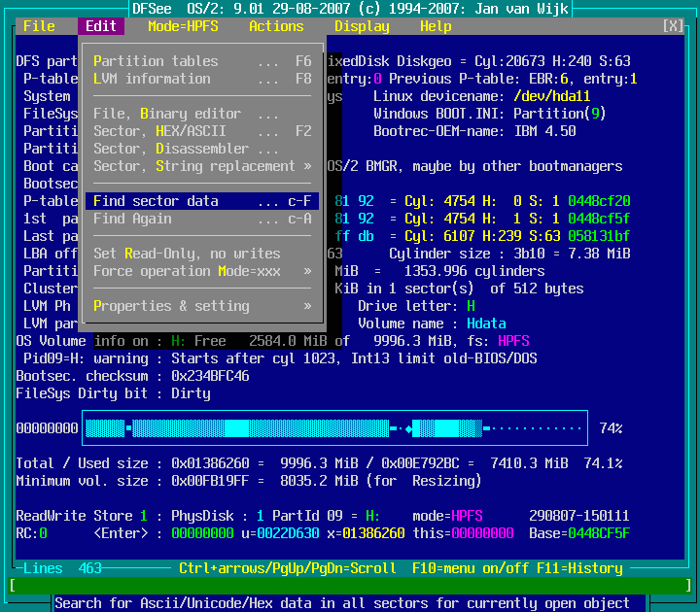Click sector number 0448cf20

[x=599, y=201]
